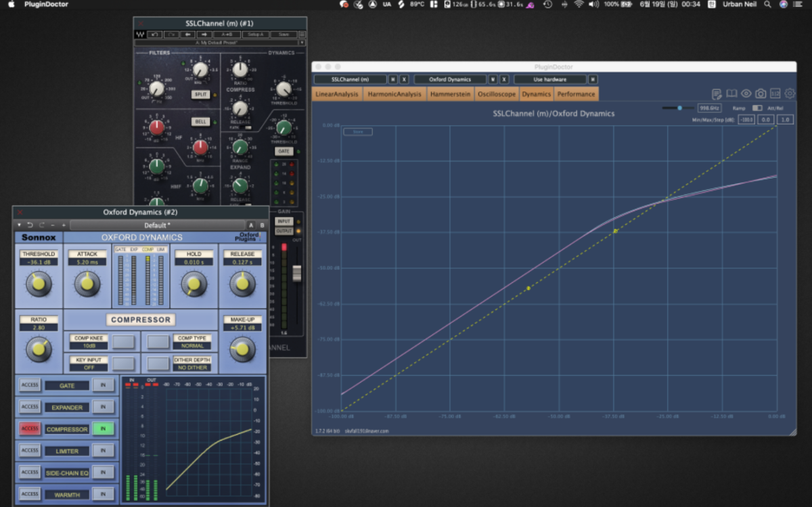Open the SSLChannel (m) plugin selector dropdown
This screenshot has height=507, width=812.
(350, 79)
